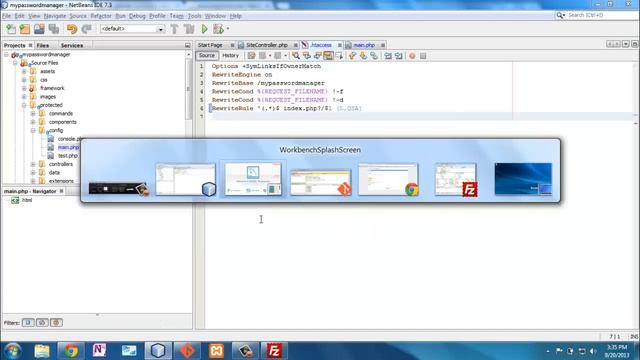The height and width of the screenshot is (360, 640).
Task: Click the Undo toolbar icon
Action: [x=72, y=29]
